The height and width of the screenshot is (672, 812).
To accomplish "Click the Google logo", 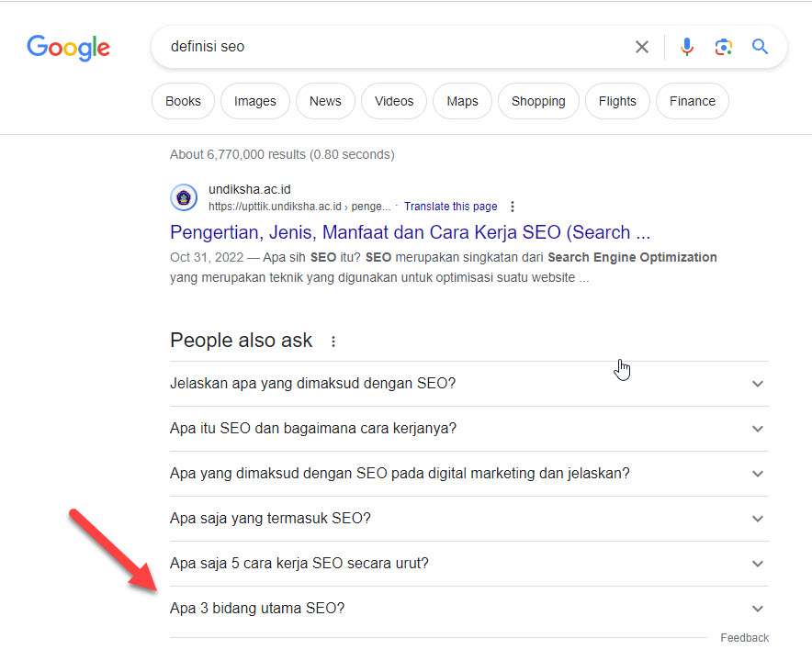I will [68, 48].
